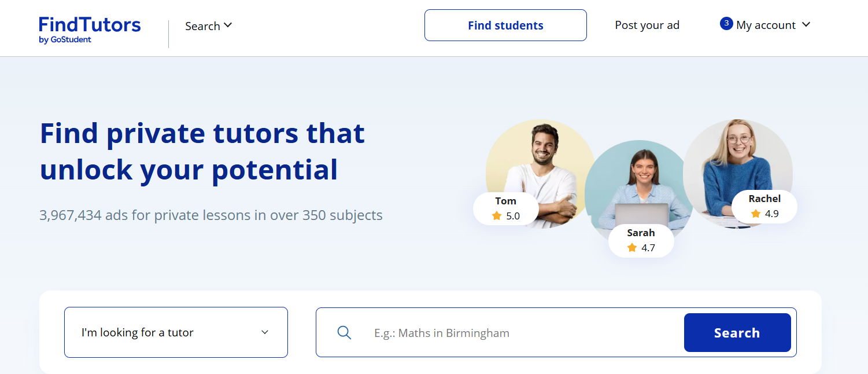The width and height of the screenshot is (868, 374).
Task: Click the star icon beside Tom's rating
Action: click(x=497, y=216)
